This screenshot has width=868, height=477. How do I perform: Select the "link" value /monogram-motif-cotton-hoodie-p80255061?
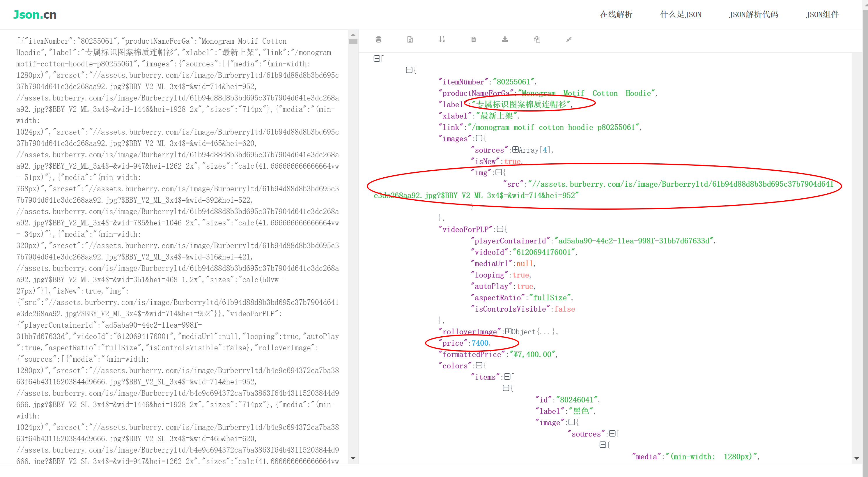coord(553,127)
